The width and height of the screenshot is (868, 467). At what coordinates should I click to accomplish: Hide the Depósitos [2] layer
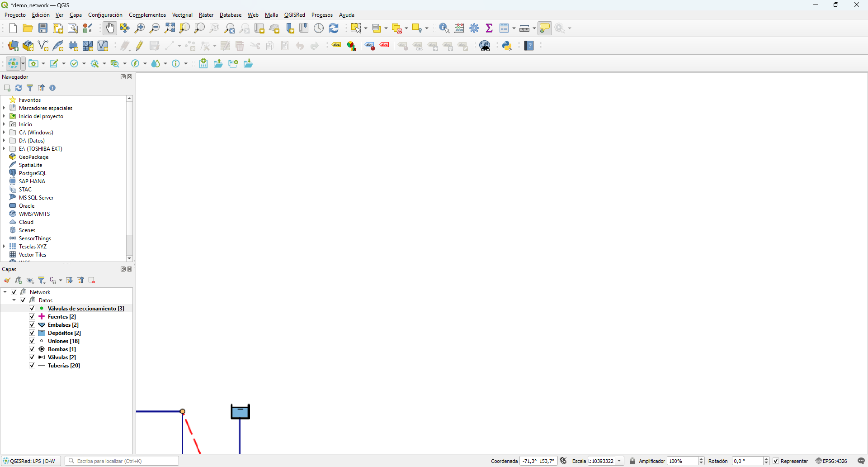pyautogui.click(x=32, y=333)
